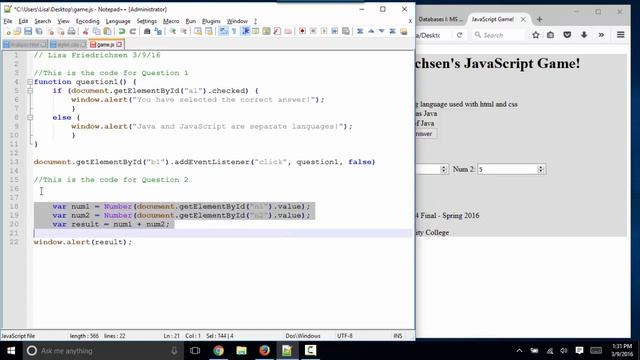Open the Windows Start menu
640x360 pixels.
pyautogui.click(x=11, y=351)
